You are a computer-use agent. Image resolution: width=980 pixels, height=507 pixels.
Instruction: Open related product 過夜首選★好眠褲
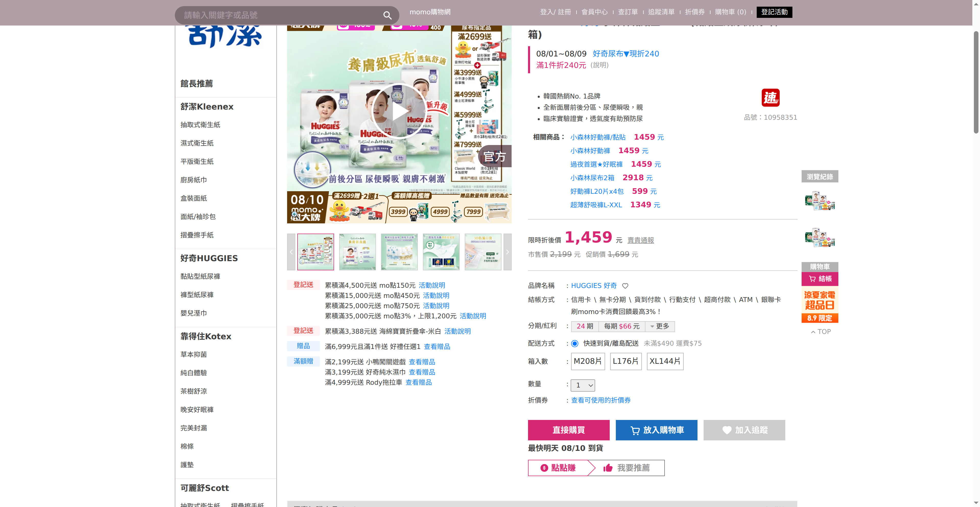click(596, 164)
